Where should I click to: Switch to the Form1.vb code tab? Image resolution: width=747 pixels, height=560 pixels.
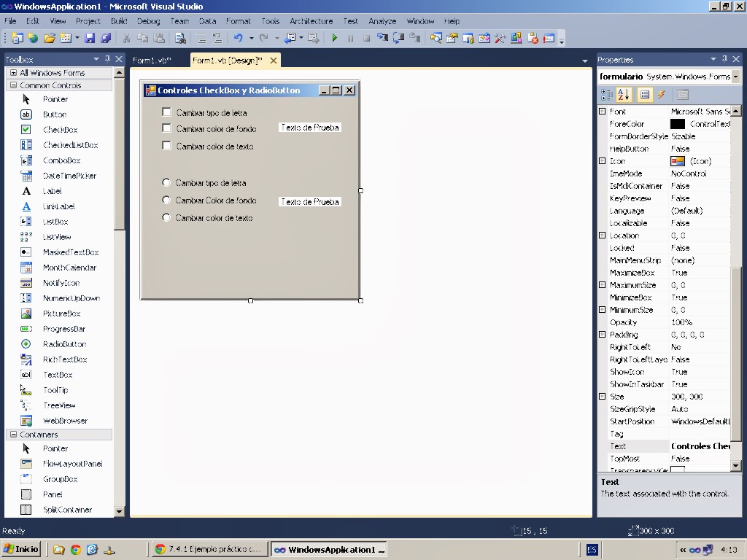152,60
